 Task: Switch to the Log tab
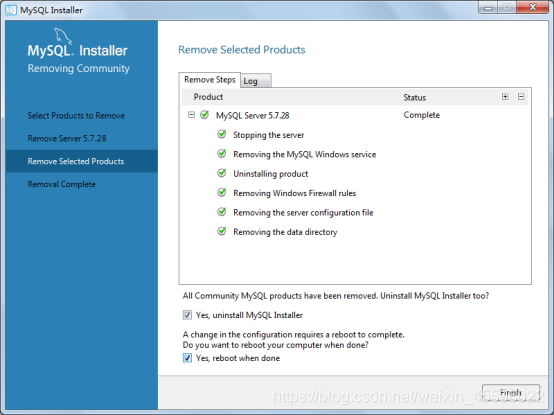coord(256,81)
